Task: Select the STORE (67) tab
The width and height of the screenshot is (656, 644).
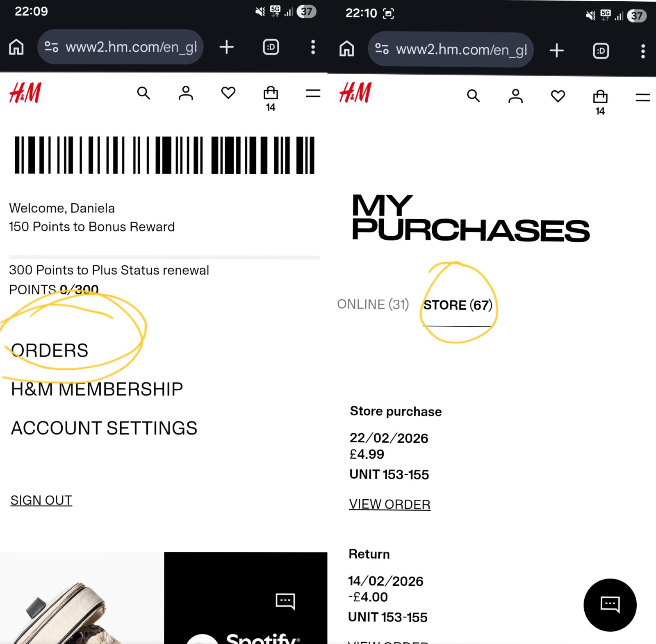Action: (x=458, y=305)
